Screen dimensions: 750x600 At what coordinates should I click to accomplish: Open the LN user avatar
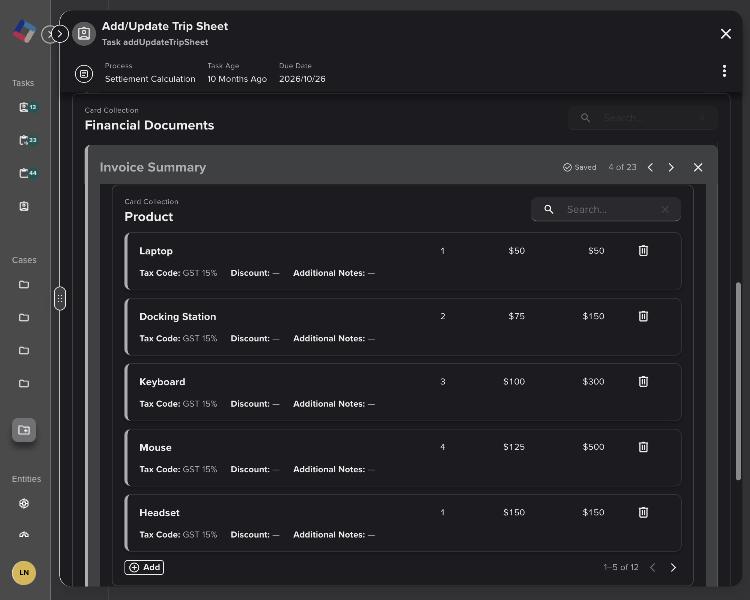(x=24, y=573)
